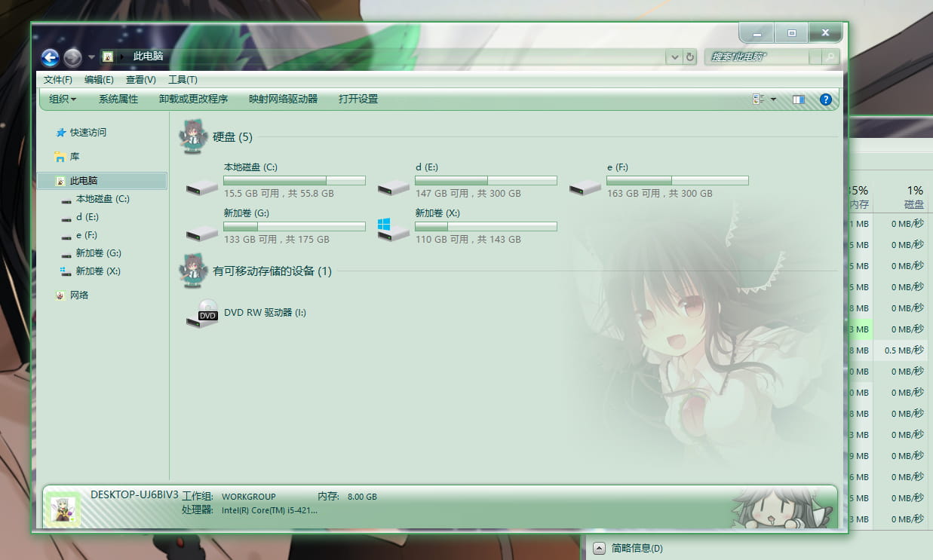Screen dimensions: 933x560
Task: Click the back navigation arrow icon
Action: tap(50, 57)
